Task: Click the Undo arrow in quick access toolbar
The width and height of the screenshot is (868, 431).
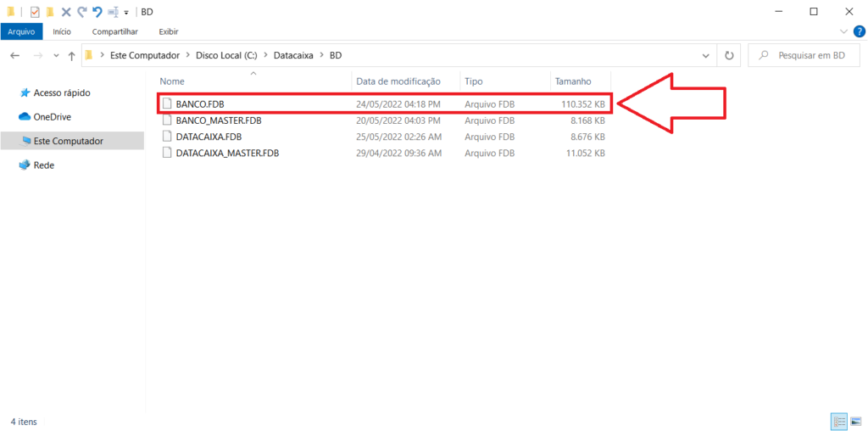Action: (x=97, y=12)
